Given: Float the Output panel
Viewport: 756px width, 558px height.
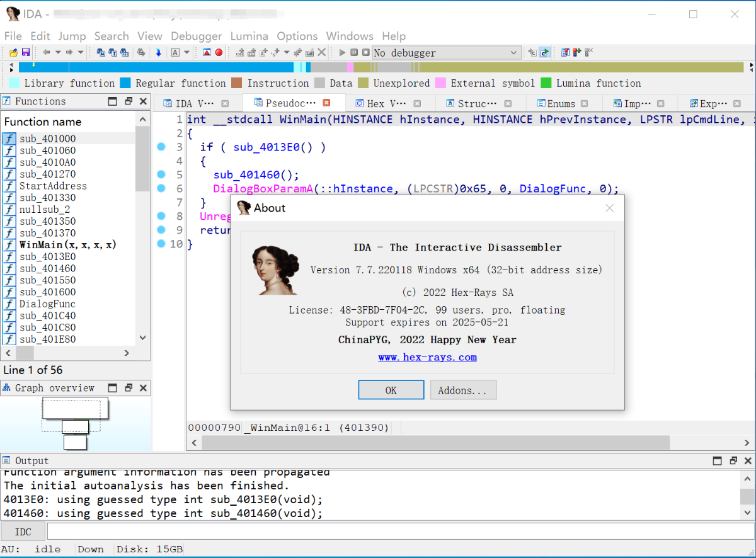Looking at the screenshot, I should (x=732, y=461).
